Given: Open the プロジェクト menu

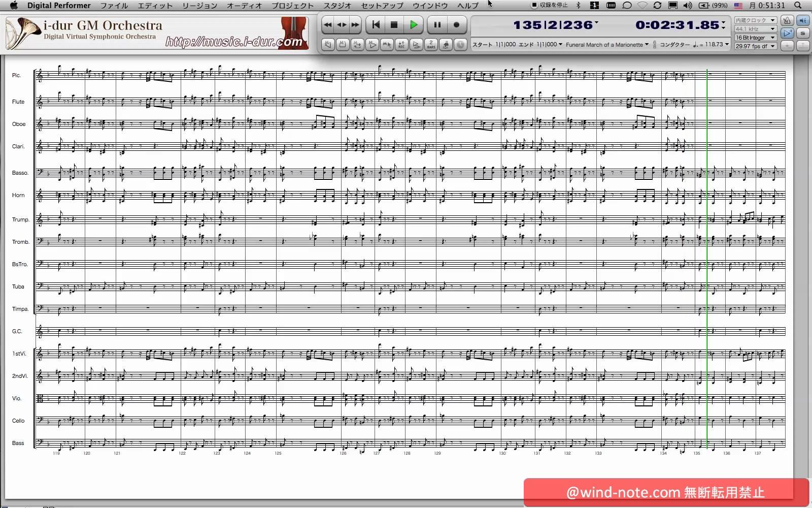Looking at the screenshot, I should pos(293,6).
